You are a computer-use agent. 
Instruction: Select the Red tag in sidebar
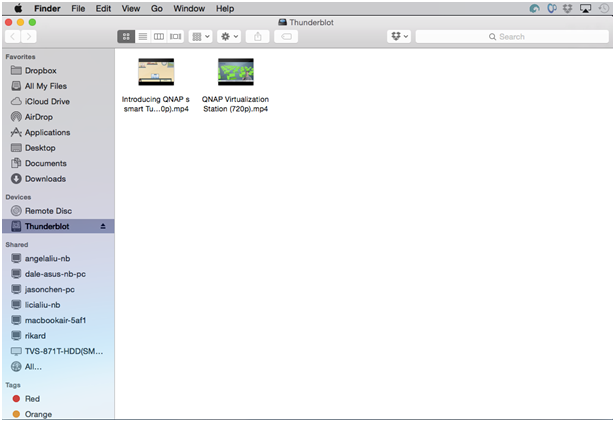point(32,398)
